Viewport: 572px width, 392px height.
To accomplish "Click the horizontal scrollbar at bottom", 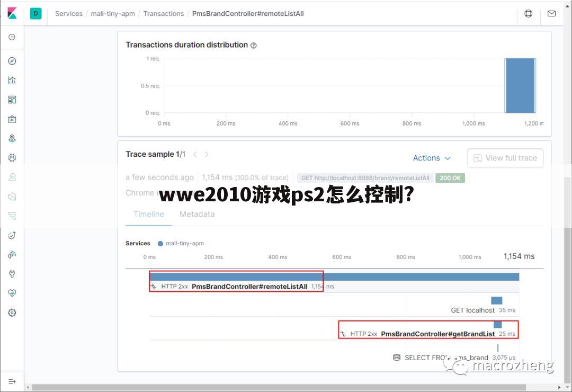I will [x=279, y=387].
